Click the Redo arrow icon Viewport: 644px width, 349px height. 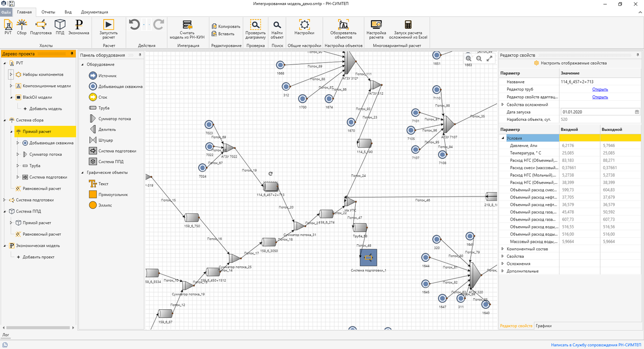[x=159, y=24]
